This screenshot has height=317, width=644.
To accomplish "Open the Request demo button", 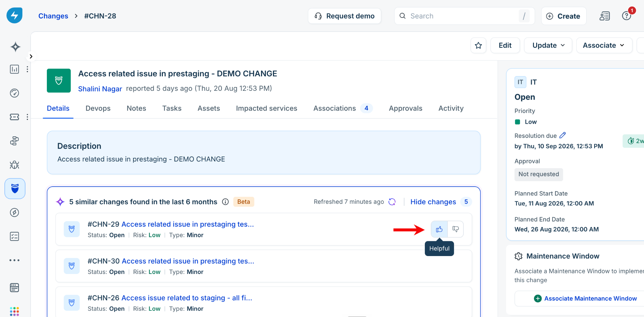I will click(344, 16).
